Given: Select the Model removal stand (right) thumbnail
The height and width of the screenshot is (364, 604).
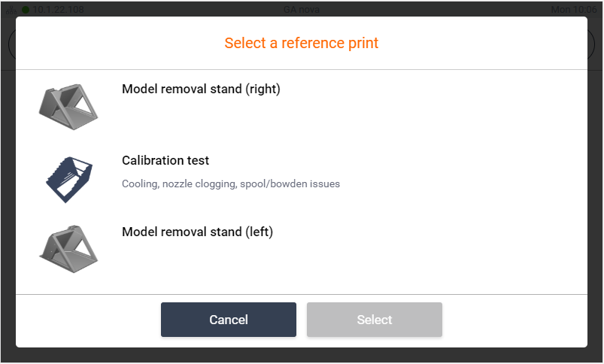Looking at the screenshot, I should [68, 107].
